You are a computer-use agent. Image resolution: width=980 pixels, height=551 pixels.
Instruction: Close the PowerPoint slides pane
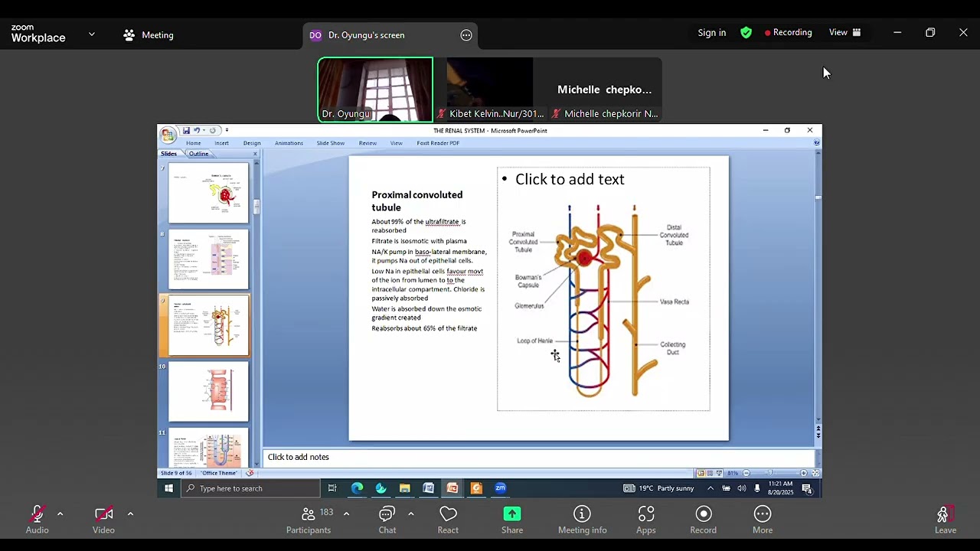coord(255,154)
